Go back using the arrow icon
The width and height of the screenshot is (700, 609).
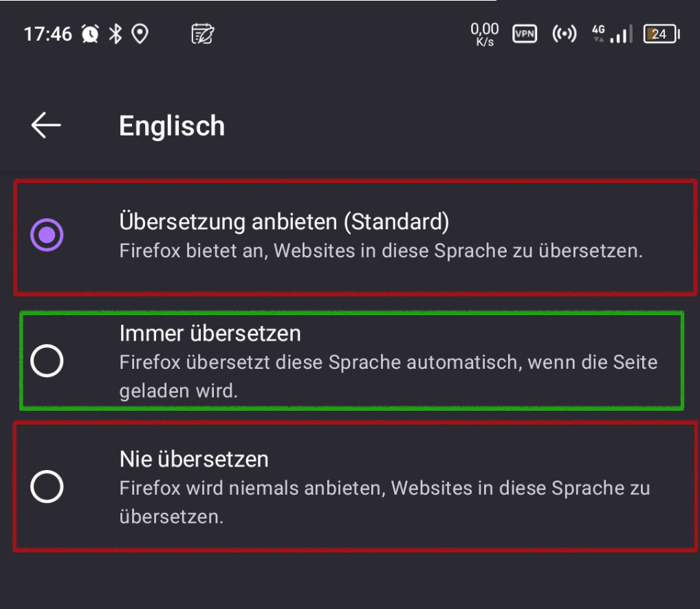pos(46,125)
